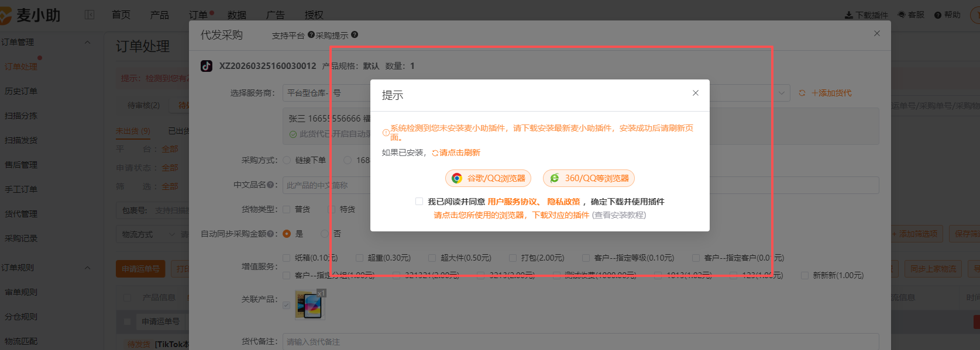
Task: Enable 超重(0.30元) value-added service
Action: click(360, 258)
